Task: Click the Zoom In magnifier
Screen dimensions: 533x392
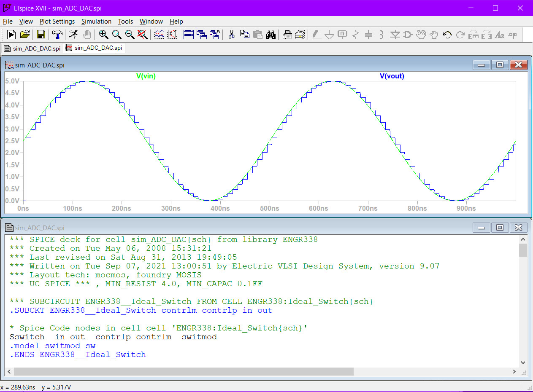Action: tap(103, 35)
